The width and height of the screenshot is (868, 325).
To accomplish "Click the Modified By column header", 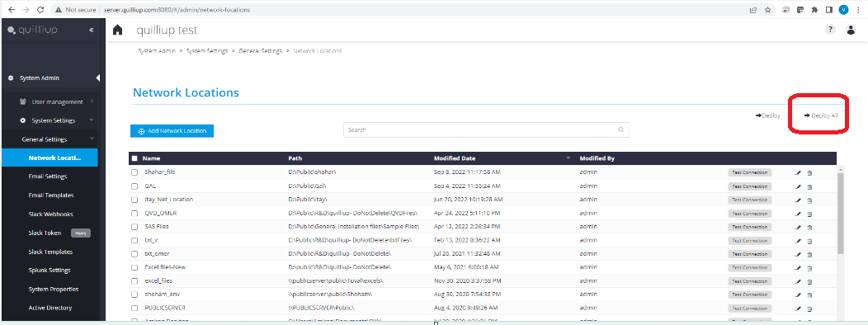I will pyautogui.click(x=597, y=158).
